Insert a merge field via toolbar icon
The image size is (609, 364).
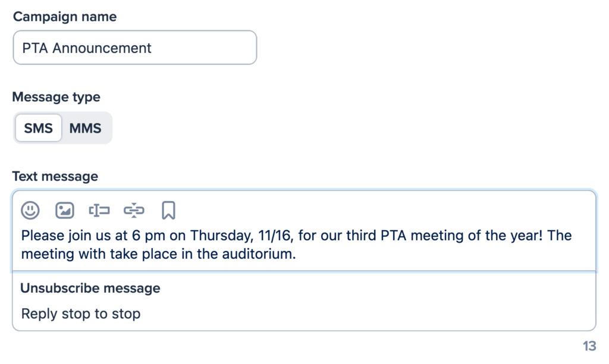click(99, 210)
